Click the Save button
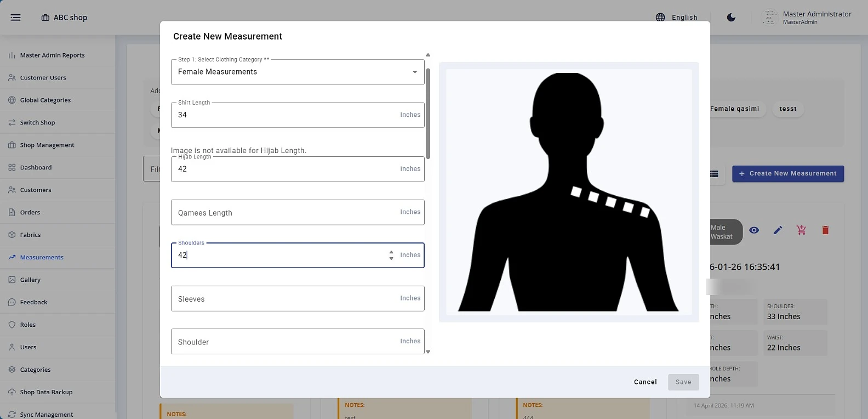This screenshot has width=868, height=419. [x=683, y=382]
